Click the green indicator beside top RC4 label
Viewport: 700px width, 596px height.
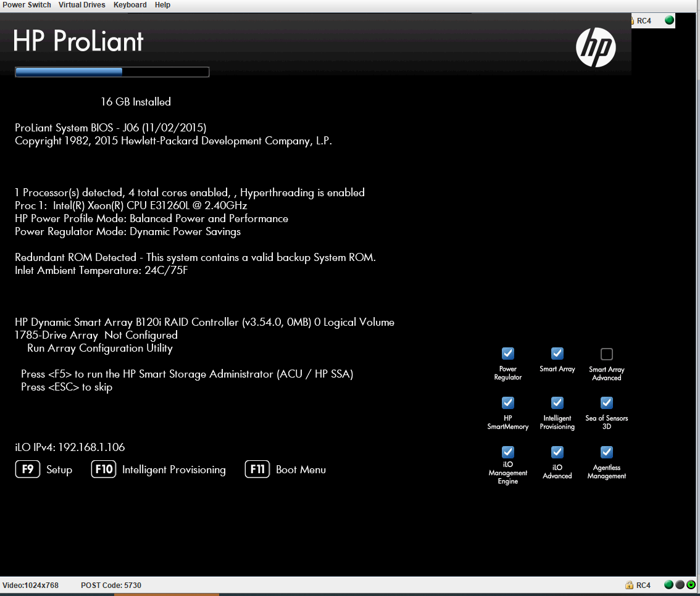[669, 20]
